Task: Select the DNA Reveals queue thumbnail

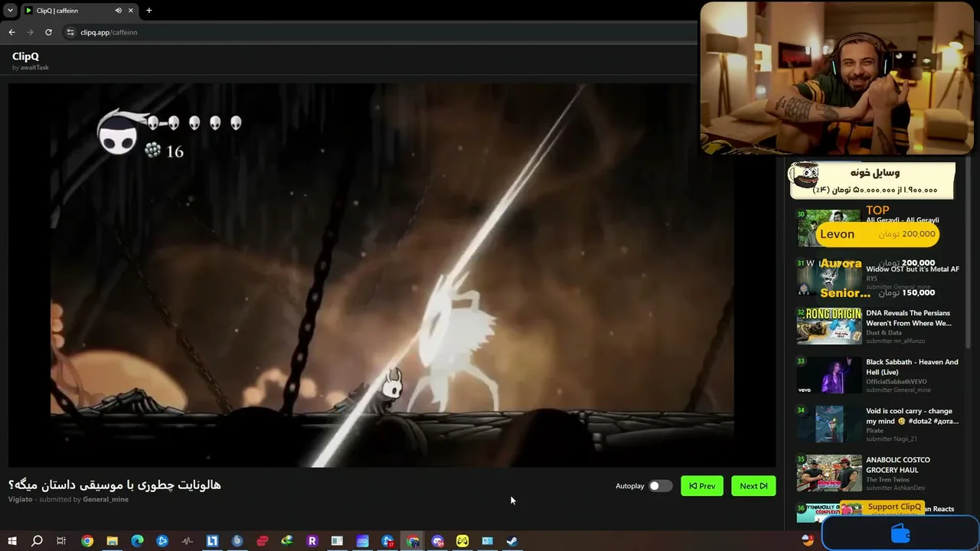Action: coord(828,326)
